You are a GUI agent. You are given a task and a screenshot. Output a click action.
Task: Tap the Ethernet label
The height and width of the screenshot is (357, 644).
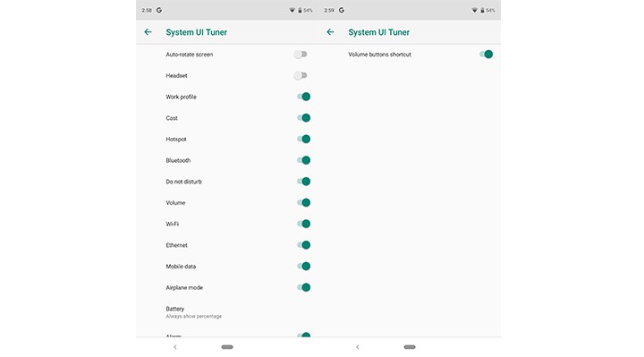[x=176, y=245]
